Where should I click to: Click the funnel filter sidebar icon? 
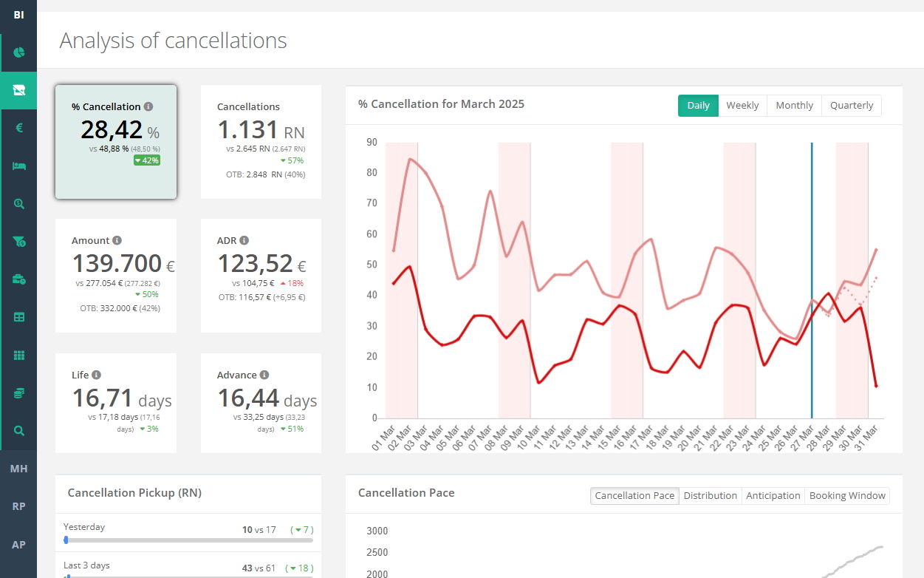pyautogui.click(x=19, y=241)
